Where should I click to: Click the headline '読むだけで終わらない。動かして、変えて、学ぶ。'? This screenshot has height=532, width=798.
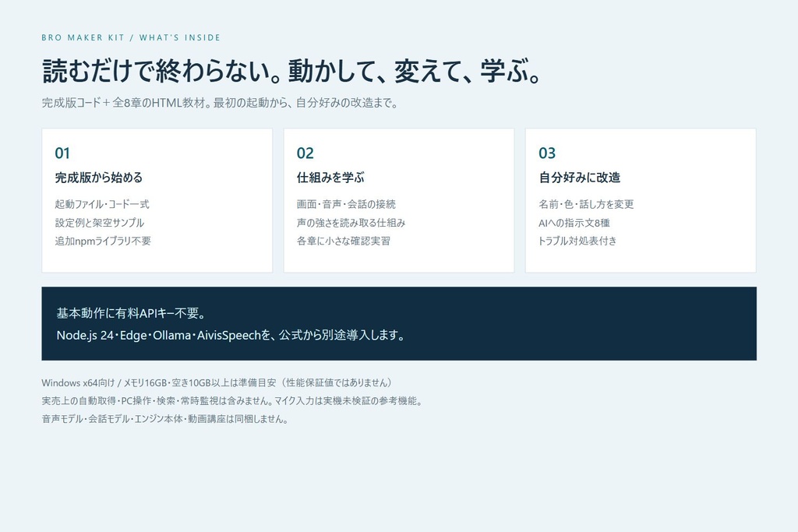[x=291, y=71]
